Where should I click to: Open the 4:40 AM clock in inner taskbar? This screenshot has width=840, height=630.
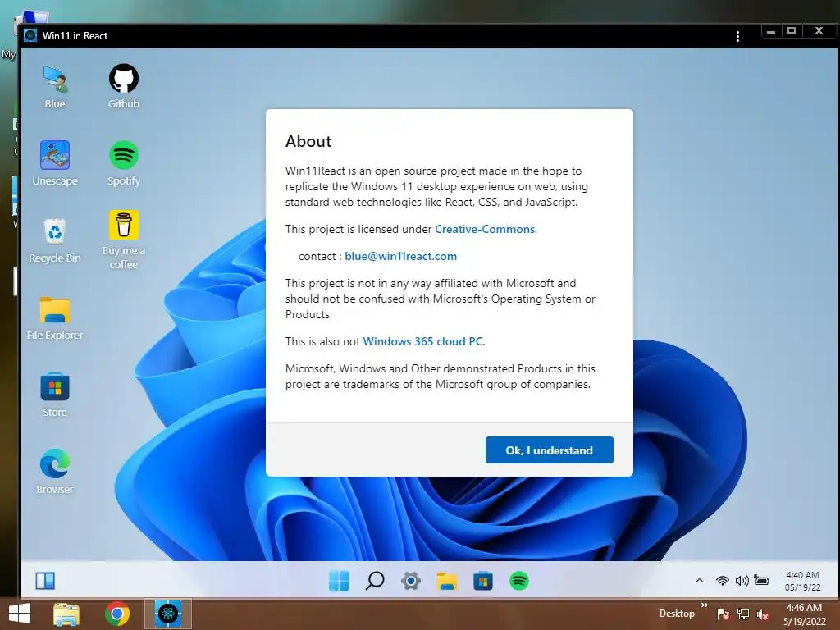pyautogui.click(x=802, y=582)
